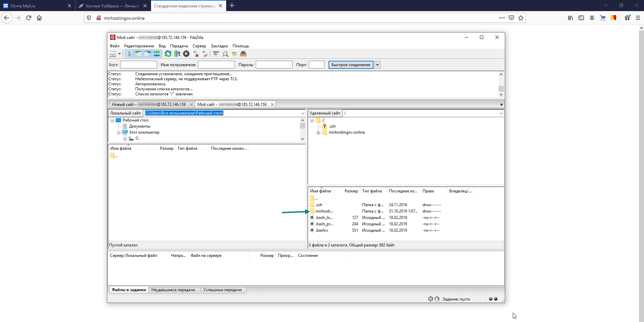The image size is (644, 322).
Task: Click the Быстрое соединение button
Action: (351, 65)
